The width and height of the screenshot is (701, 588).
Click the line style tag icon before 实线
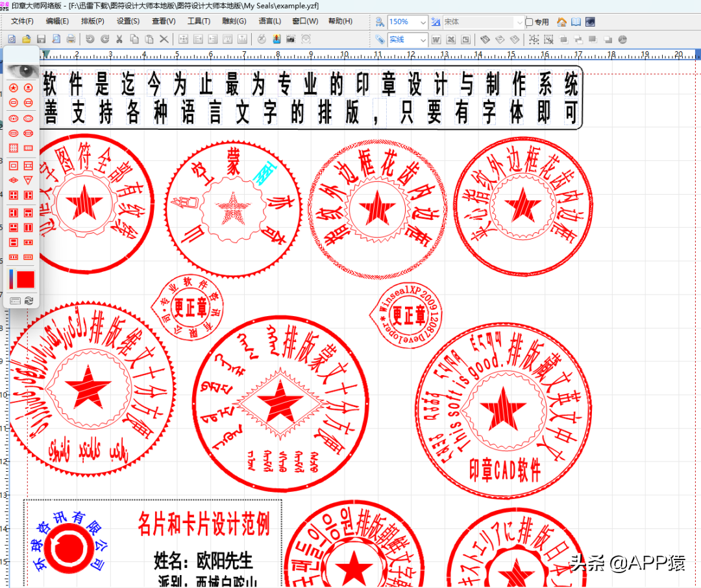pos(380,40)
